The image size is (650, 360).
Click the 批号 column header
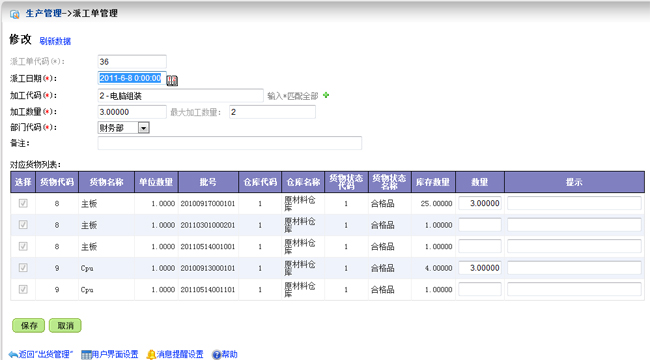(x=208, y=182)
